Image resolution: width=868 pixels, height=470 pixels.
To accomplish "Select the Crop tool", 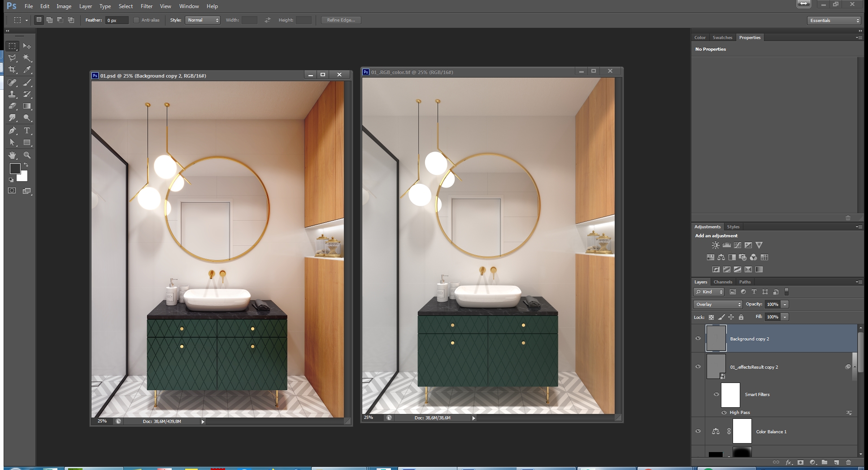I will pos(13,70).
